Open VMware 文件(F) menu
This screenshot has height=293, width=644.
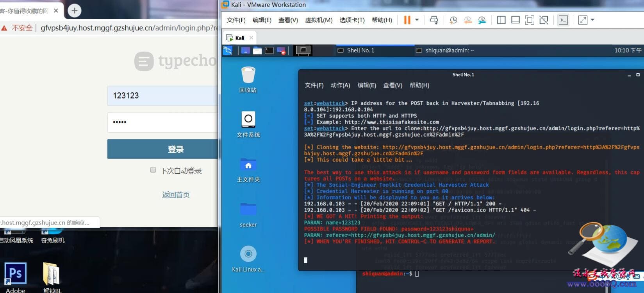[x=236, y=20]
